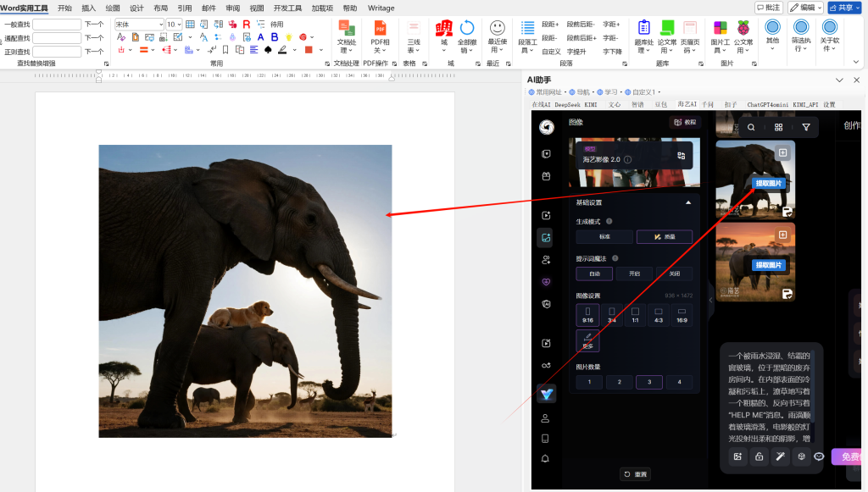Viewport: 868px width, 492px height.
Task: Click the search magnifier icon in gallery toolbar
Action: point(751,127)
